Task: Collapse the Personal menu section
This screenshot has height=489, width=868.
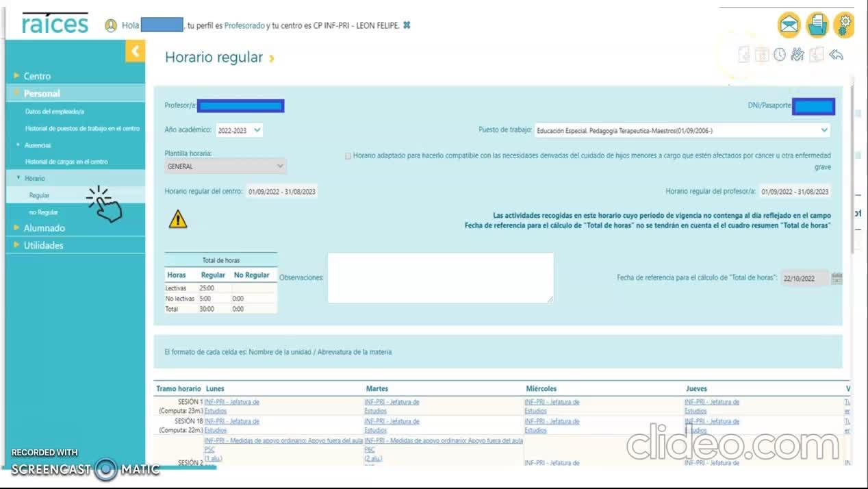Action: click(42, 93)
